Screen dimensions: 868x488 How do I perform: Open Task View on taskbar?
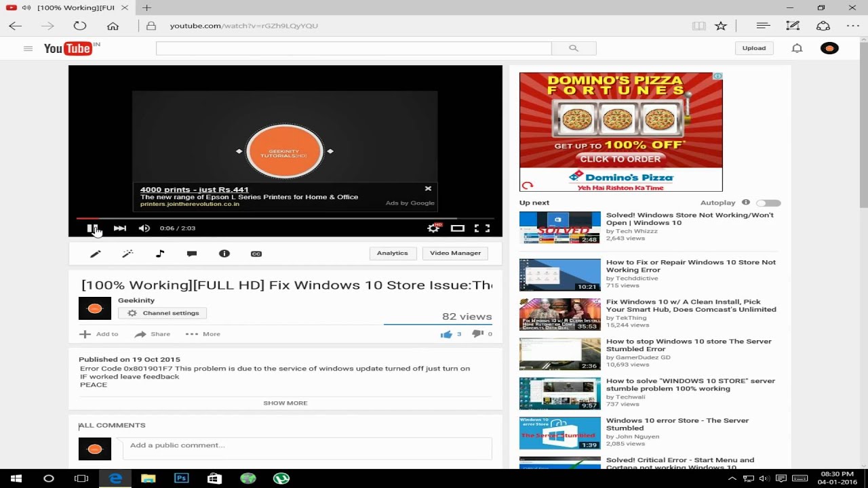tap(81, 479)
